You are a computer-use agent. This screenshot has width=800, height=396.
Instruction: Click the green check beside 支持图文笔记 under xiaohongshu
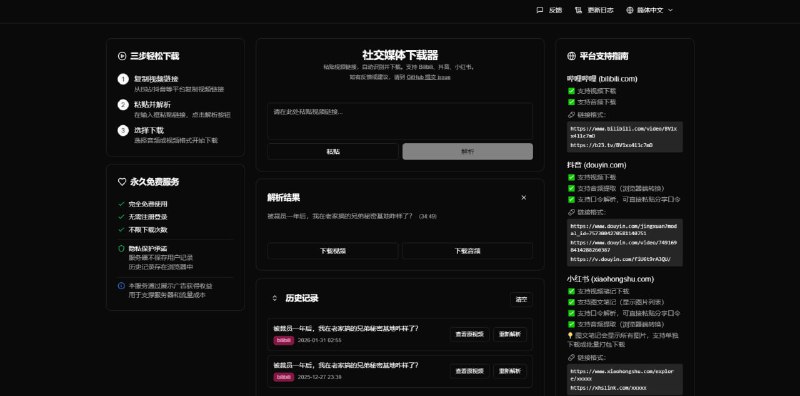click(x=571, y=302)
